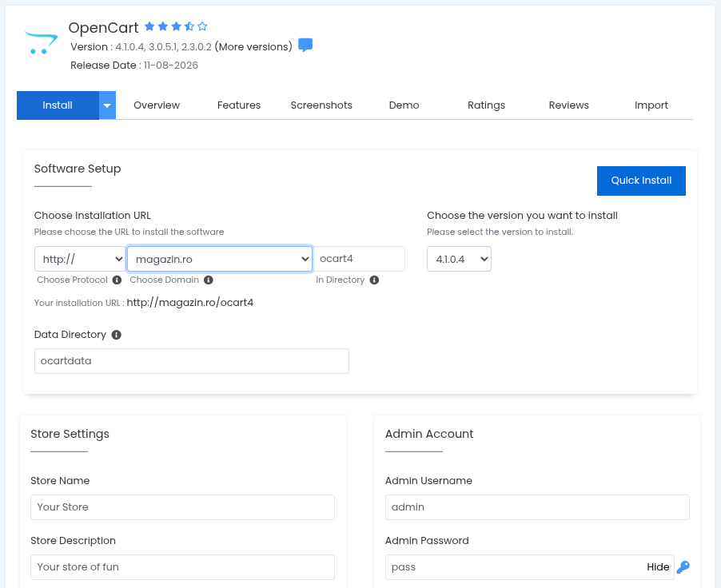Click info icon beside Data Directory
721x588 pixels.
click(117, 335)
